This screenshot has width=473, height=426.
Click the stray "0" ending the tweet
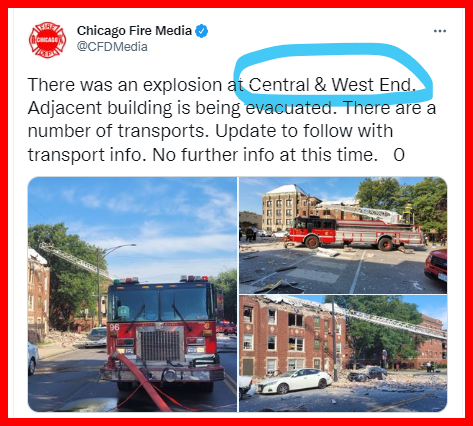(399, 155)
